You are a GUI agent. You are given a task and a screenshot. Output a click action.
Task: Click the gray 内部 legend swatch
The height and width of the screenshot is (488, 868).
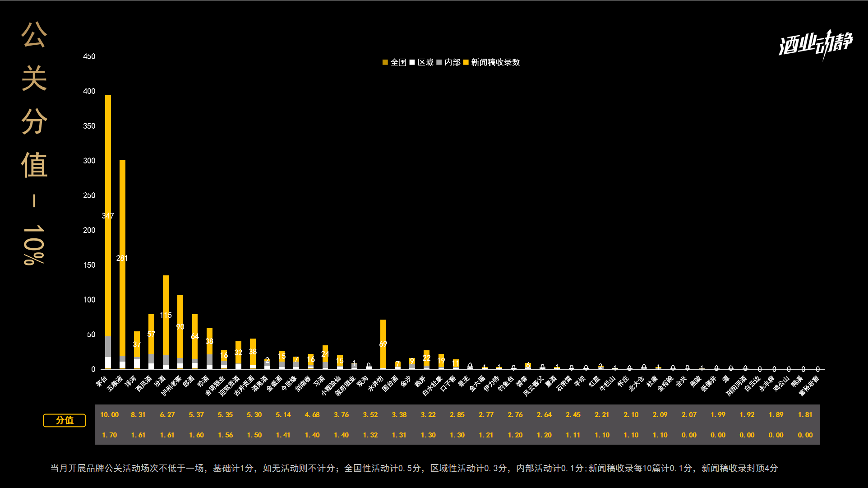(439, 62)
